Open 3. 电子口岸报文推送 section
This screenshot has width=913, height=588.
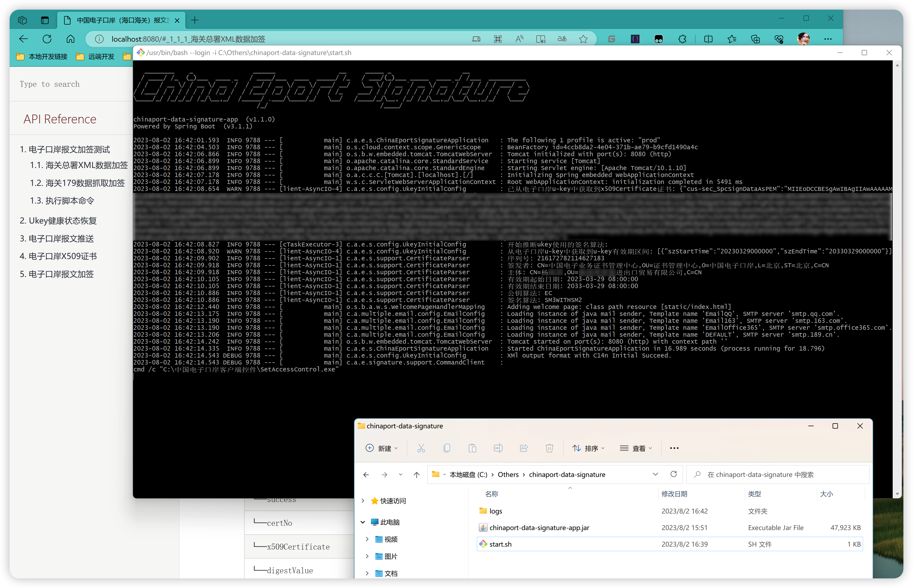click(57, 239)
